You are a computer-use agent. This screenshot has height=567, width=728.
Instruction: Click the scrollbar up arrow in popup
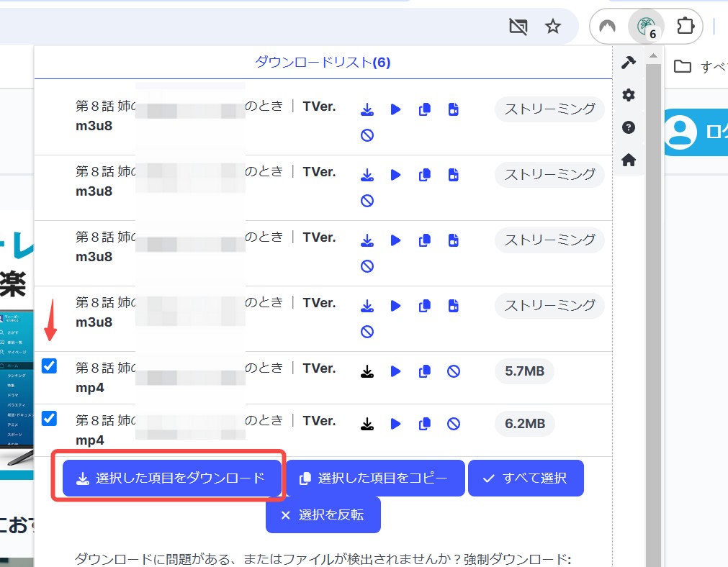(653, 55)
